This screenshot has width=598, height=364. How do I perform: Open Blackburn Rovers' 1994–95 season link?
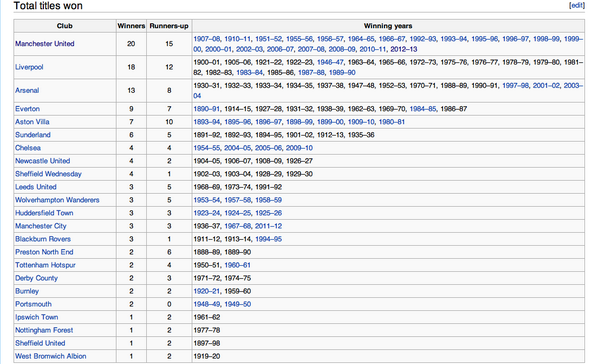(268, 239)
